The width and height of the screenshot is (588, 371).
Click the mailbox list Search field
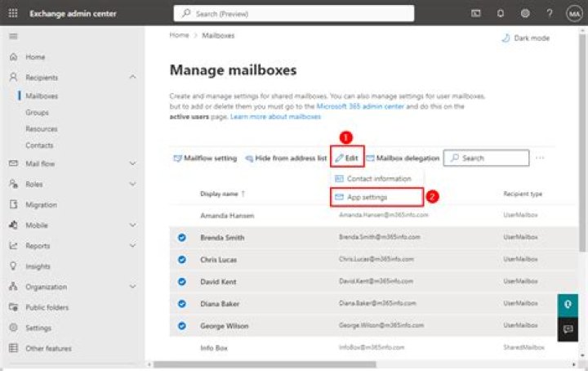click(x=487, y=158)
